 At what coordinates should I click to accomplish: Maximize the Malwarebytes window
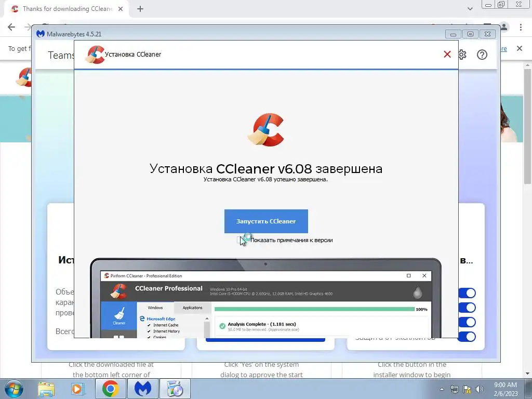[x=470, y=34]
